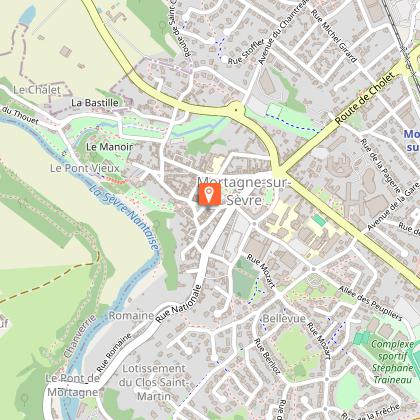
Task: Click the Le Chalet place label
Action: (x=37, y=90)
